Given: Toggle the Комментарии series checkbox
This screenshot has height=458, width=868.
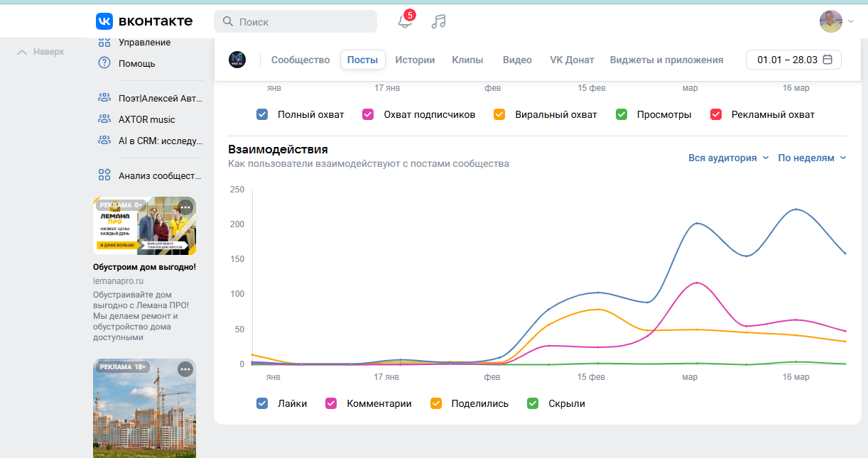Looking at the screenshot, I should coord(331,403).
